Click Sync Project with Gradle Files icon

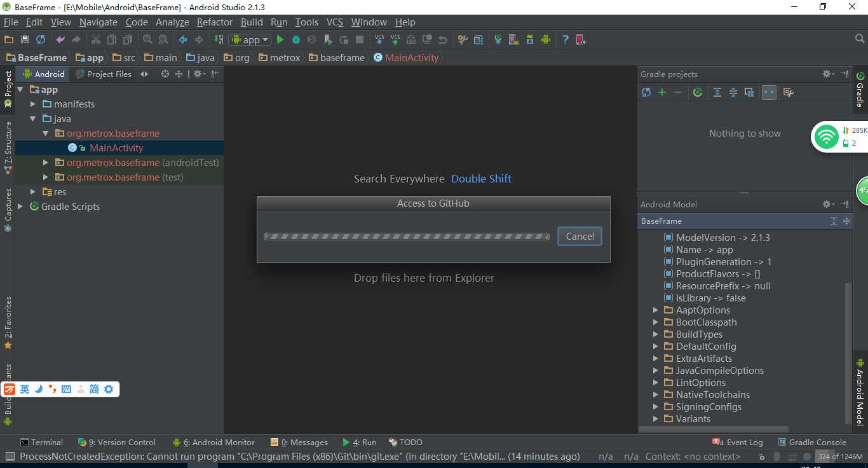[x=498, y=39]
